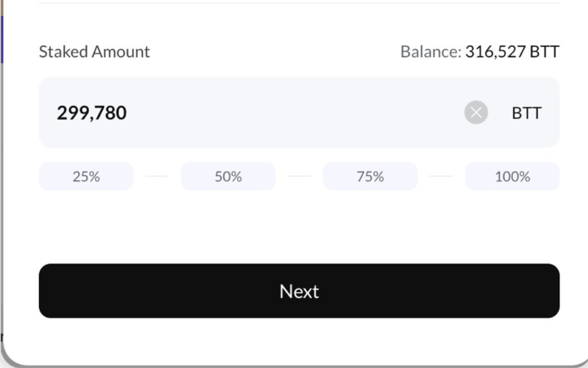Pick the 75% amount shortcut
The image size is (588, 368).
(x=370, y=176)
